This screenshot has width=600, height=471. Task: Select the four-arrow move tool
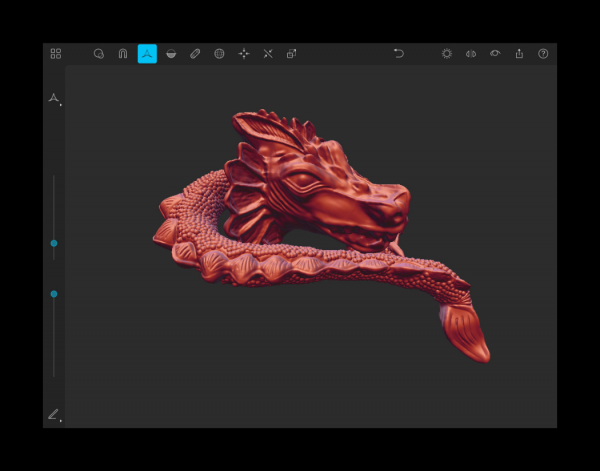click(x=244, y=54)
